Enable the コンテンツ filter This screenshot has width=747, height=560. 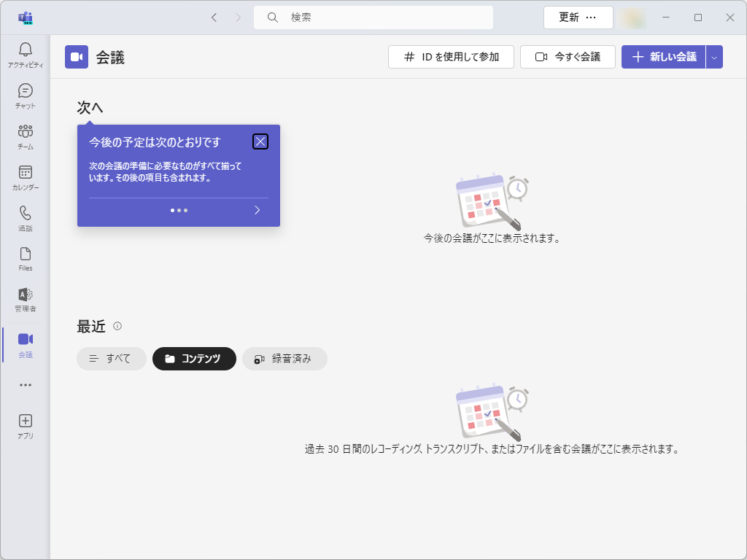[x=194, y=359]
